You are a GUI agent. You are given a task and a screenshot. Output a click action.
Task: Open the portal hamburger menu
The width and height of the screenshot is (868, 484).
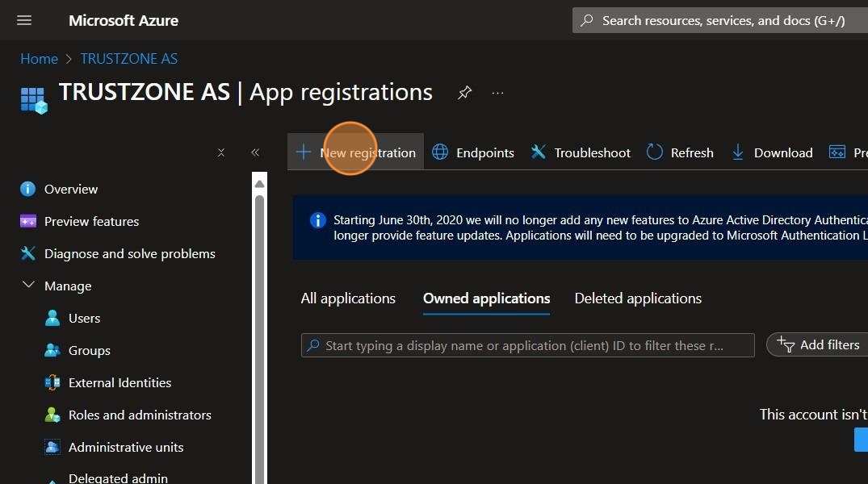point(24,20)
